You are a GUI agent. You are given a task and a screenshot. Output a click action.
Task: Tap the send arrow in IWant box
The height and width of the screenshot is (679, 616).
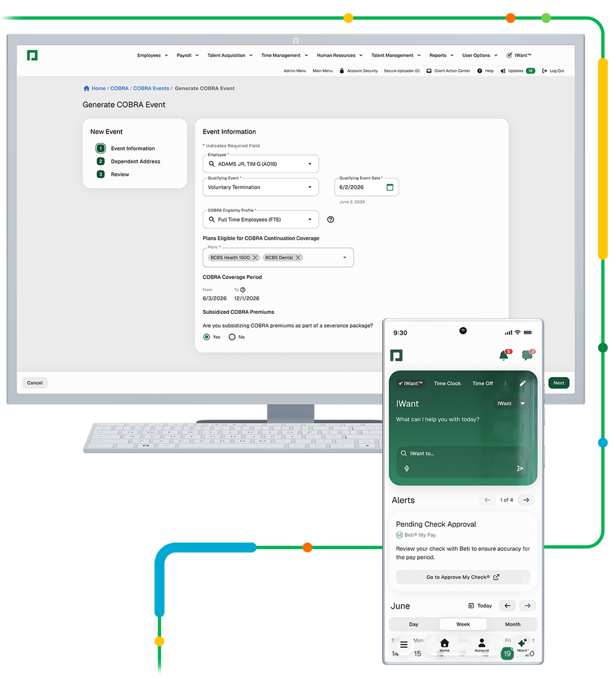coord(520,468)
